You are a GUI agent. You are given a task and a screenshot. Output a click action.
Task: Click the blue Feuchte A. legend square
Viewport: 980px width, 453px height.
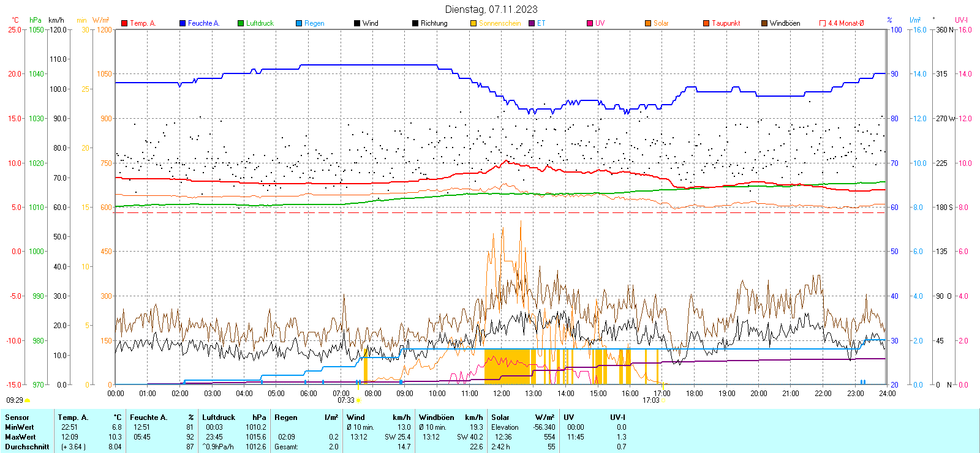point(183,23)
